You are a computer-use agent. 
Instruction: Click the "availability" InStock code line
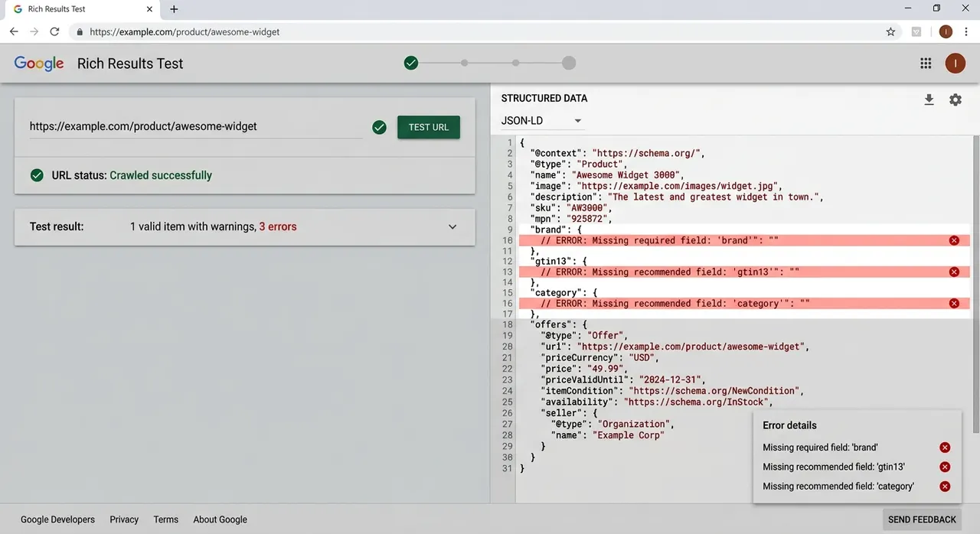coord(657,402)
